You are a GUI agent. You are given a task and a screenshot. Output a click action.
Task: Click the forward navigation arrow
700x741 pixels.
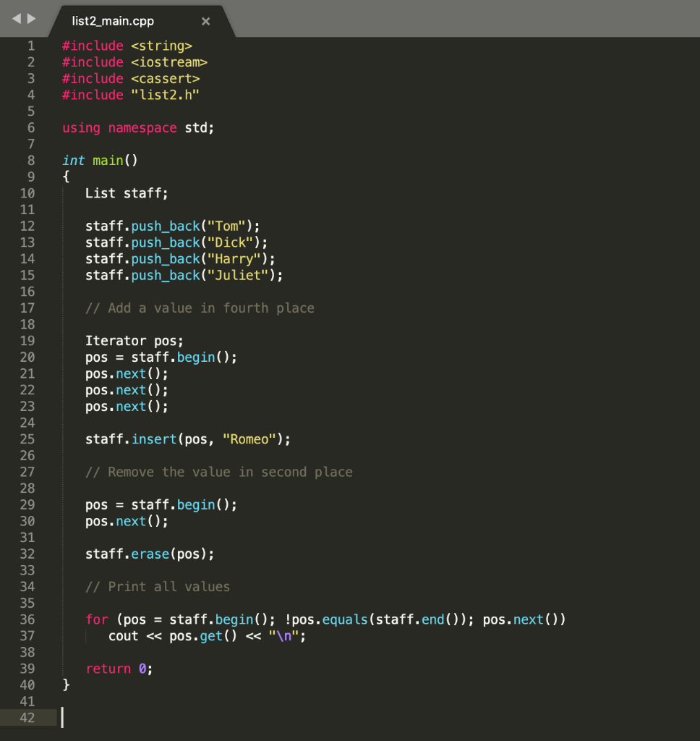pos(30,19)
